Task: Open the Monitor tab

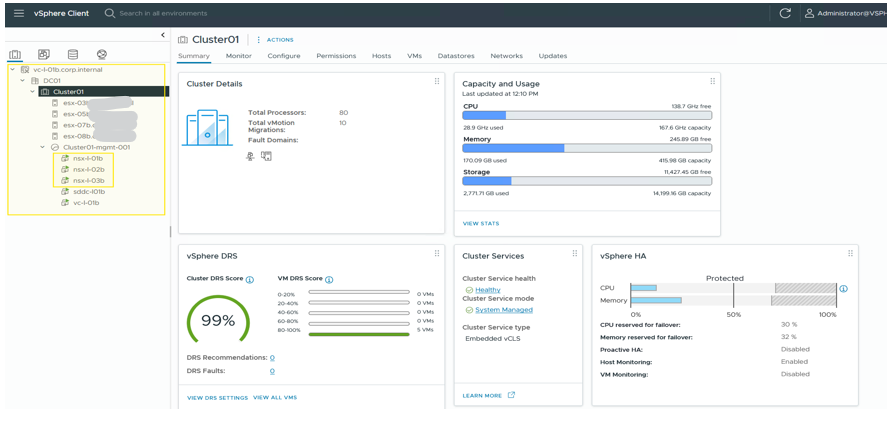Action: coord(238,56)
